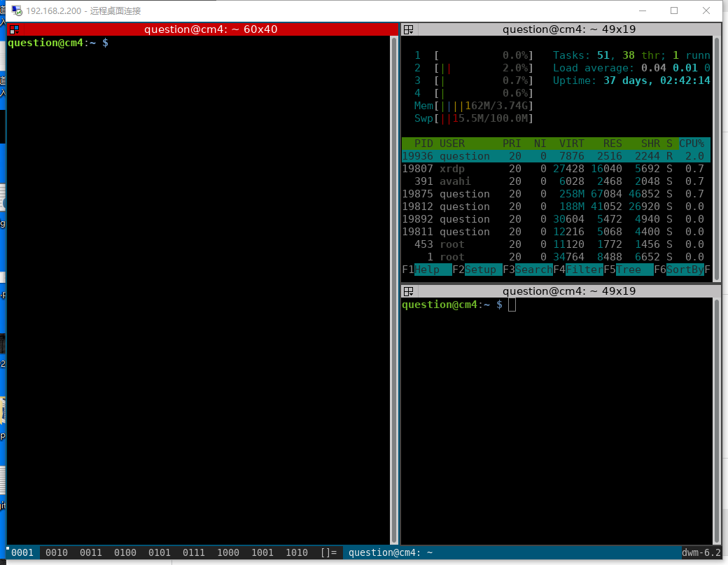Click the group icon in the bottom-right terminal titlebar
The width and height of the screenshot is (728, 565).
click(409, 291)
